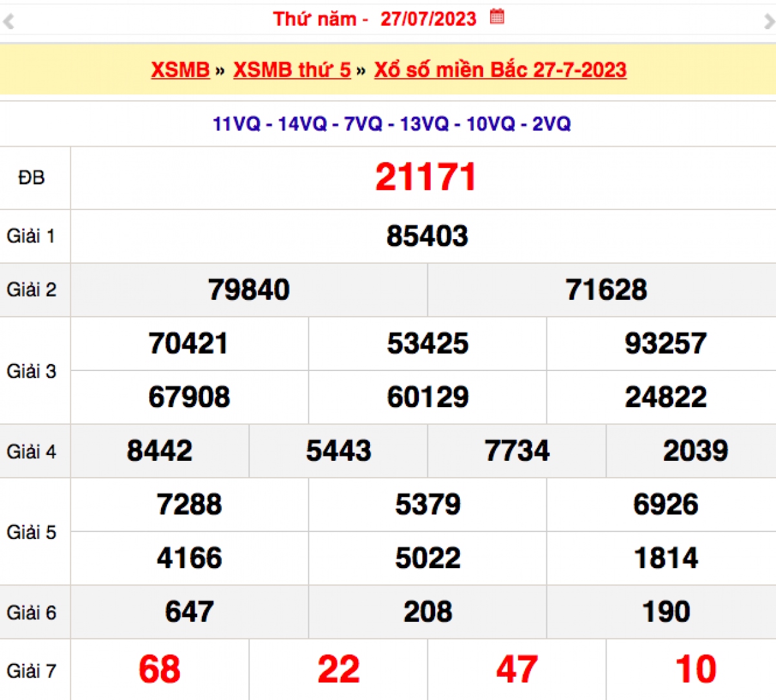
Task: Click third prize number 60129
Action: 427,397
